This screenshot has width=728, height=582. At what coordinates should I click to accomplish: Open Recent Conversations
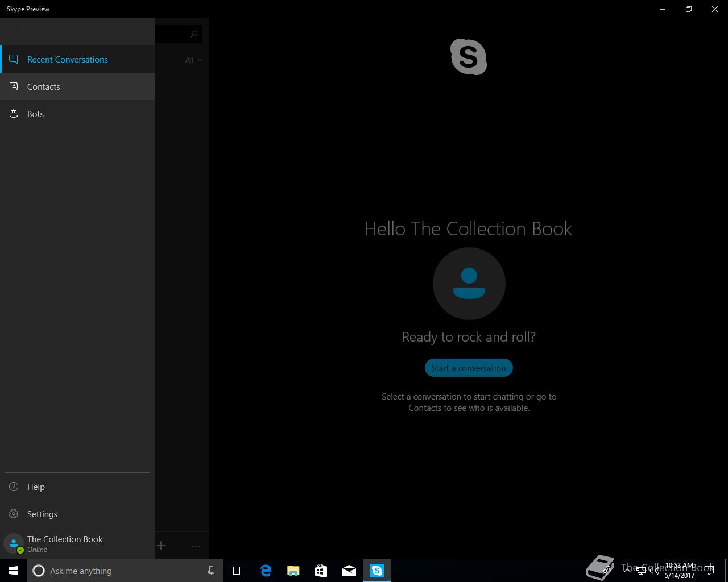click(77, 59)
